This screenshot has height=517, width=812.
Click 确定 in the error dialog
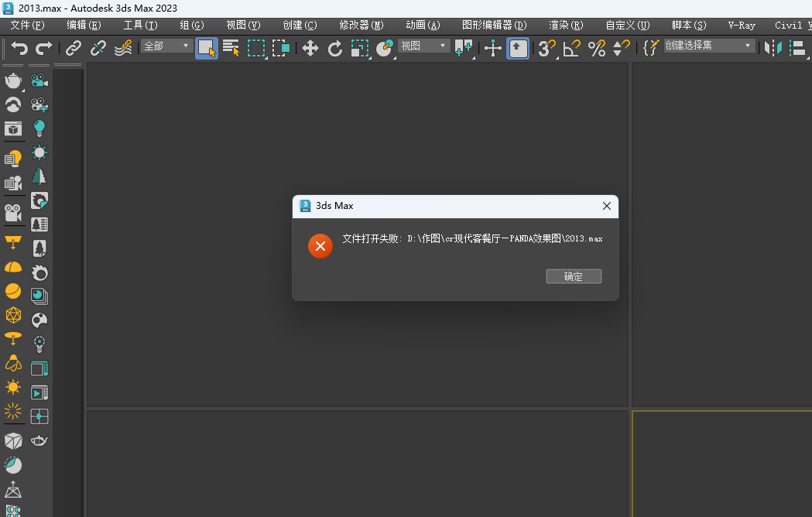click(x=574, y=276)
